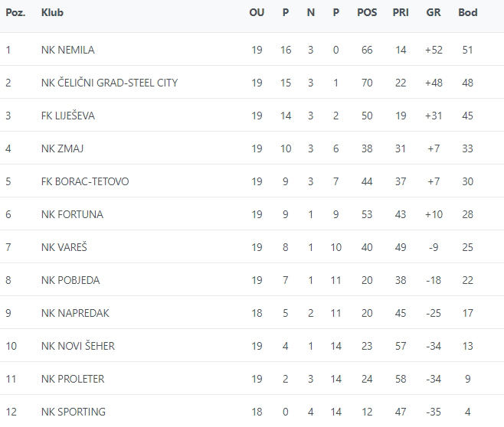Open FK BORAC-TETOVO club entry

click(84, 181)
